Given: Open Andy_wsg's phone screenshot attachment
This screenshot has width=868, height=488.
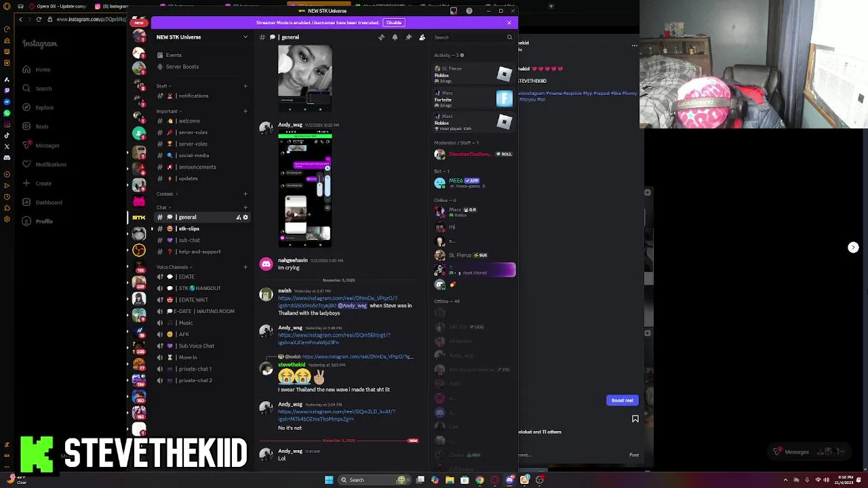Looking at the screenshot, I should pyautogui.click(x=305, y=187).
